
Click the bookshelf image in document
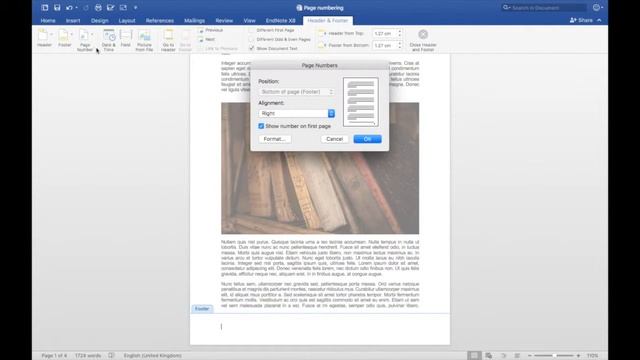(320, 168)
